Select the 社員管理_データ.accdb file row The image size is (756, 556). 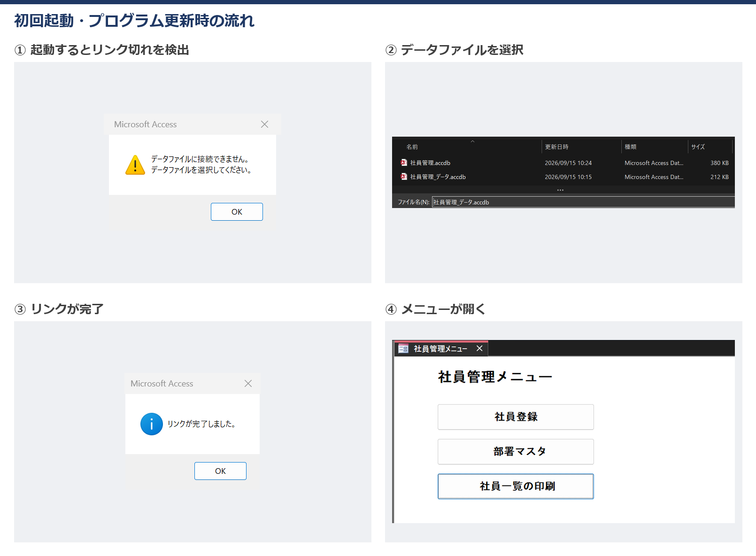tap(563, 177)
